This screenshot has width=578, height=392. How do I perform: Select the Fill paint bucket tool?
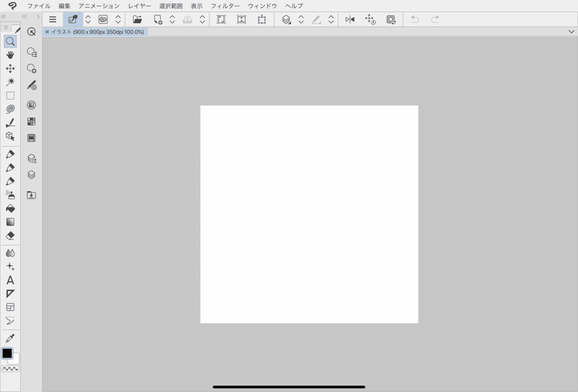point(10,209)
